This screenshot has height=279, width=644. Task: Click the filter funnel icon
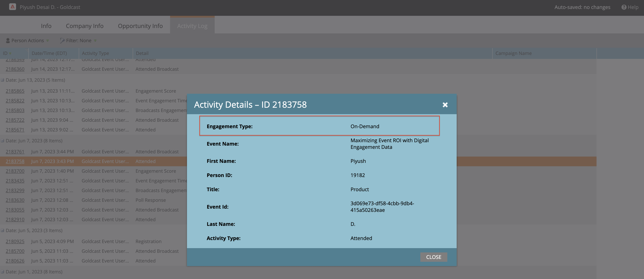[x=62, y=40]
